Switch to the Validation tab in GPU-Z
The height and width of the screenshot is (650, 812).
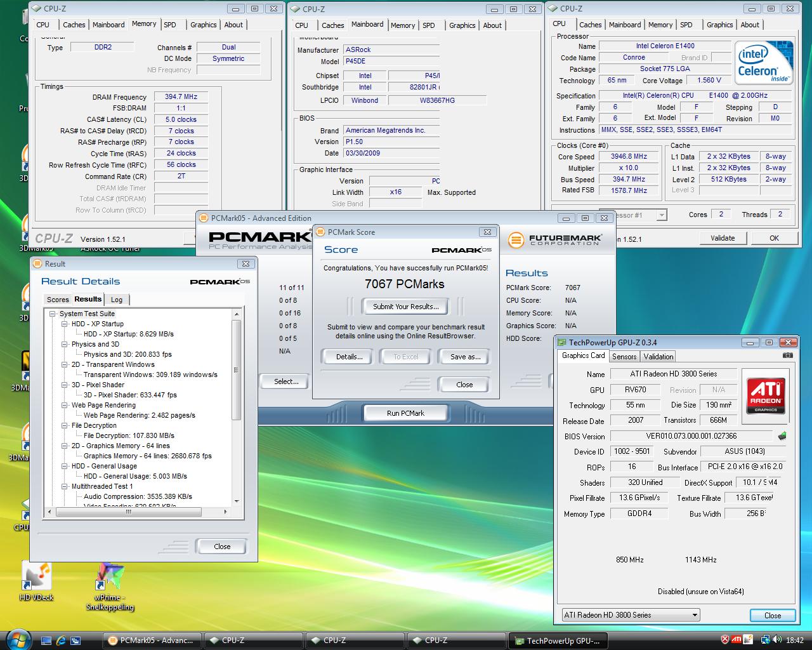[658, 357]
